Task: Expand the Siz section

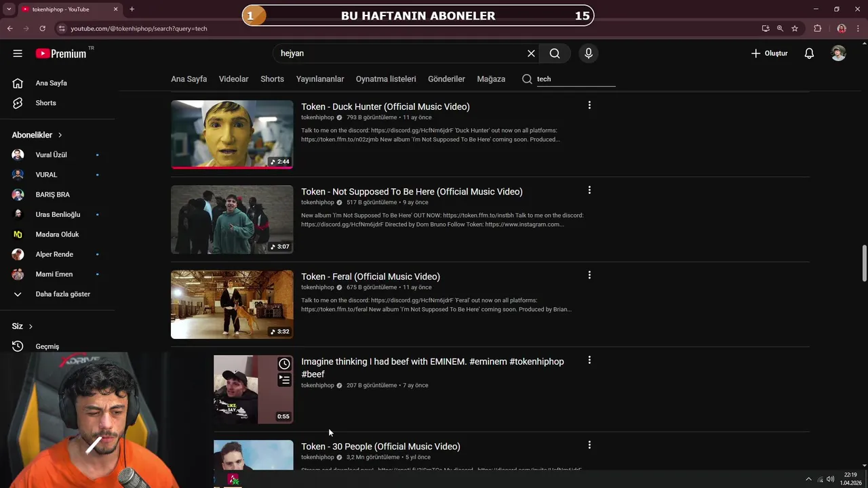Action: (x=22, y=326)
